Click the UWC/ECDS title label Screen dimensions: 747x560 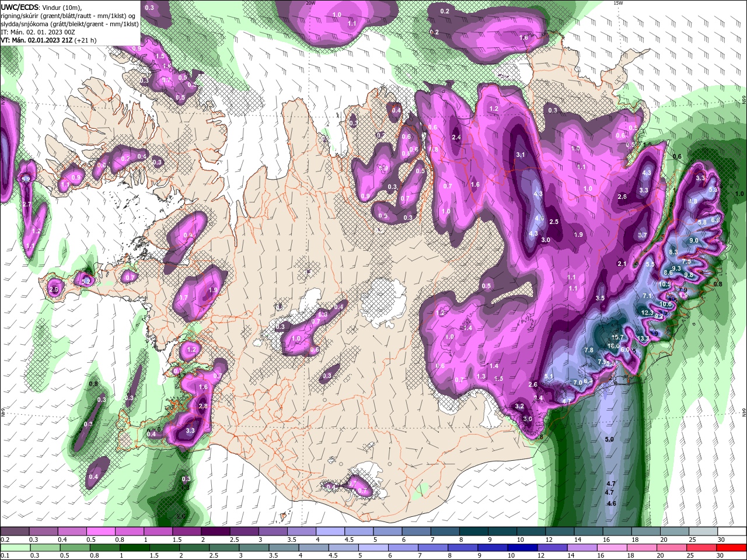pos(20,7)
